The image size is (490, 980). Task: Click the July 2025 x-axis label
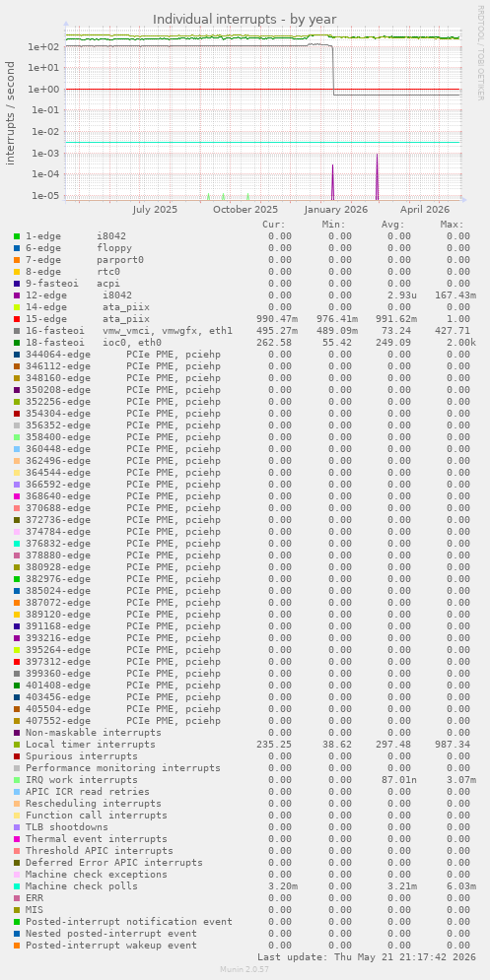155,210
